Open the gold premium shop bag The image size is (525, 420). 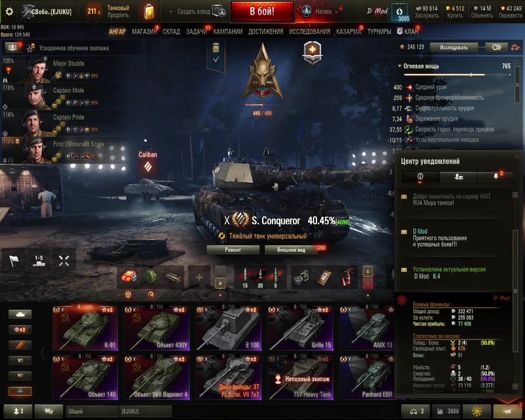click(x=149, y=11)
